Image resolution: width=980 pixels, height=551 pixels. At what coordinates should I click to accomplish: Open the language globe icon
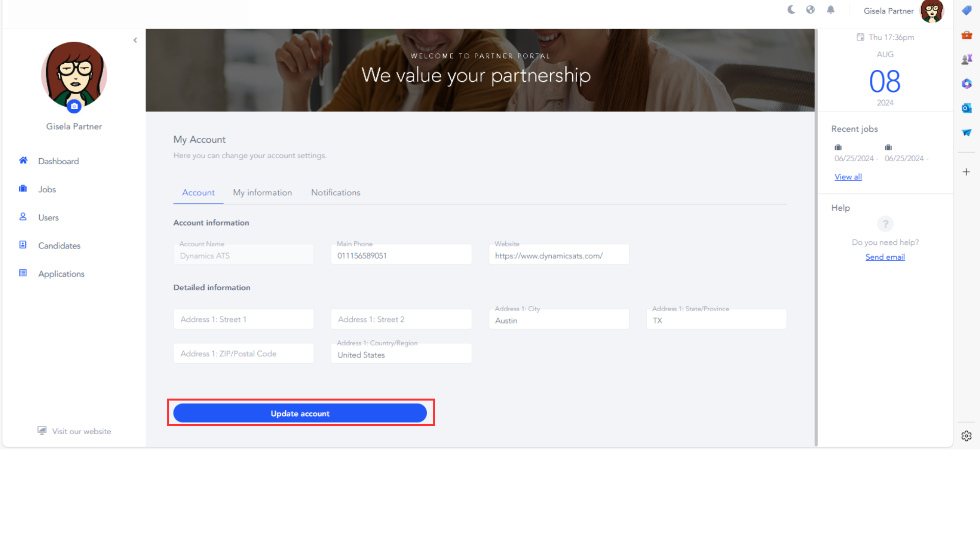(811, 10)
